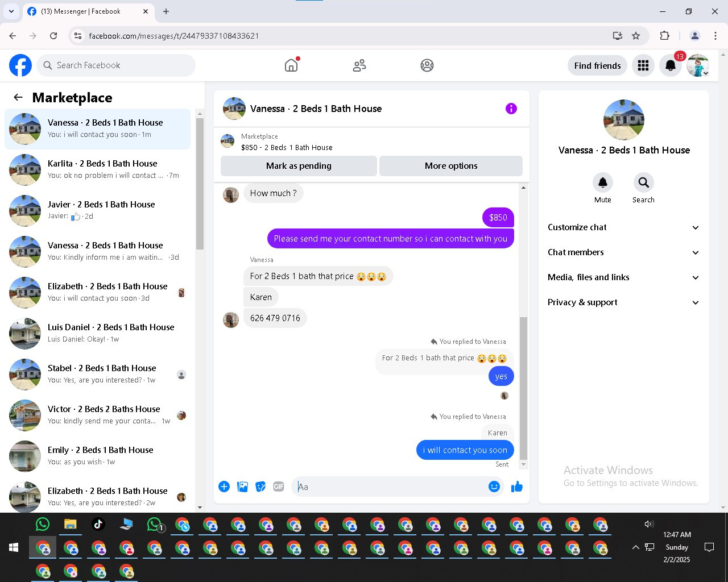Click the Find friends button
This screenshot has height=582, width=728.
[597, 65]
